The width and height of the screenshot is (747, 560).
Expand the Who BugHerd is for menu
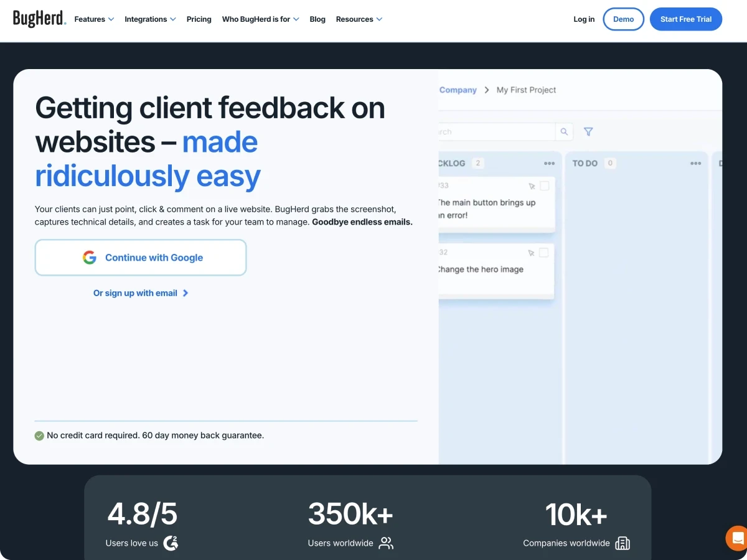tap(260, 19)
